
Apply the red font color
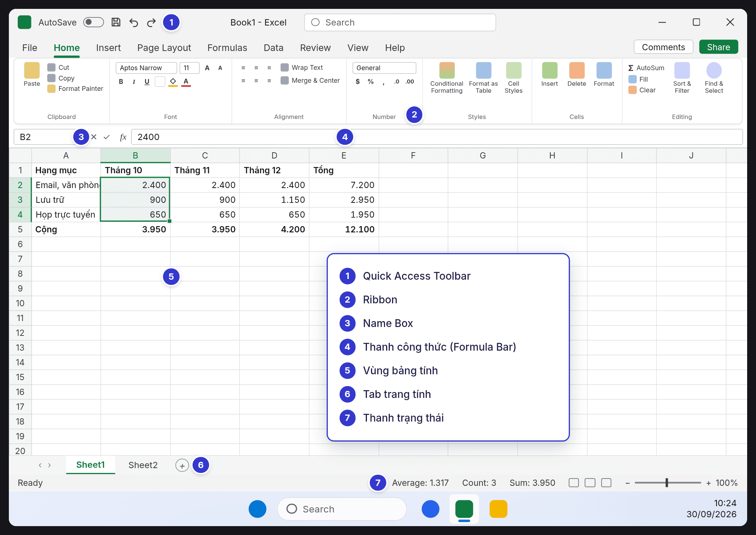(x=186, y=82)
